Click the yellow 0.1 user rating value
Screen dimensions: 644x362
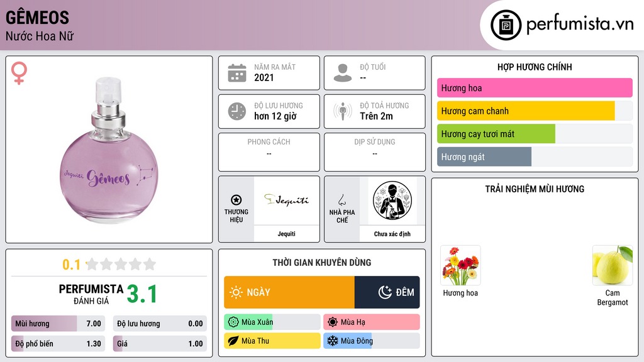[71, 265]
